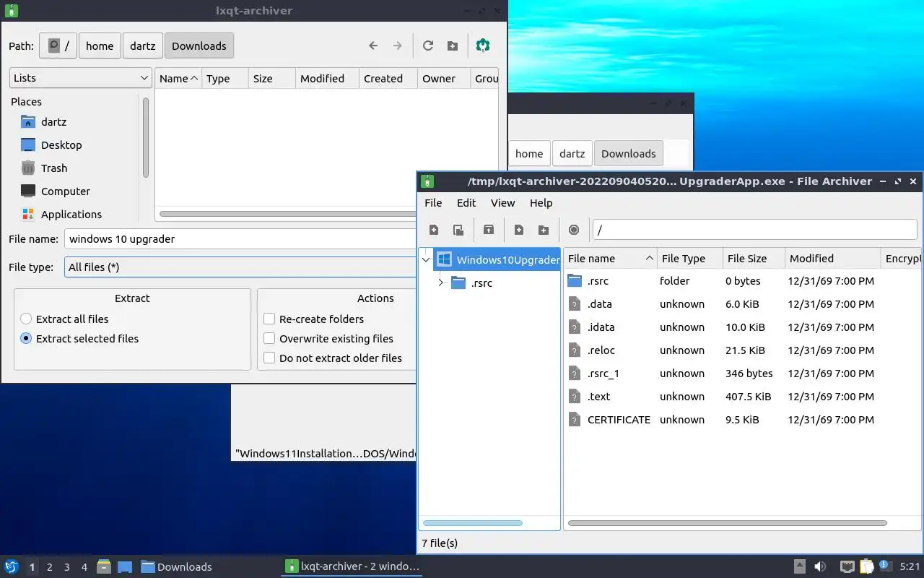The image size is (924, 578).
Task: Click the File name input field
Action: 240,239
